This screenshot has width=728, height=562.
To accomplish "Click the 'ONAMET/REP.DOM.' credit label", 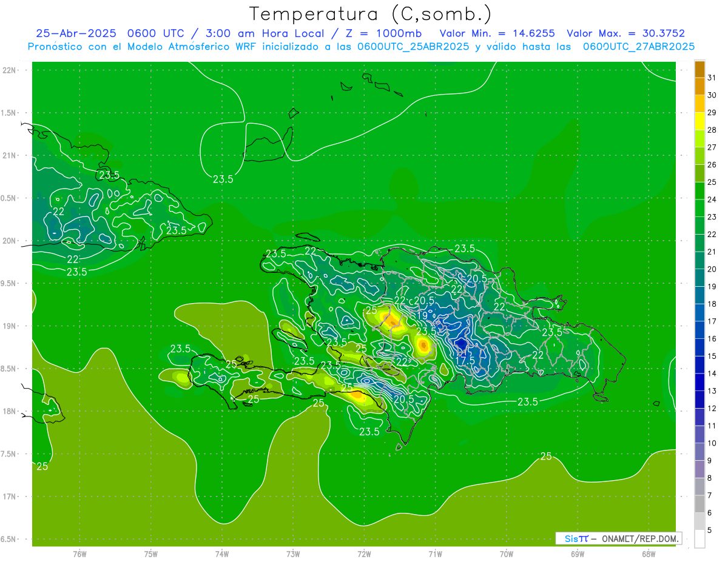I will [x=639, y=538].
